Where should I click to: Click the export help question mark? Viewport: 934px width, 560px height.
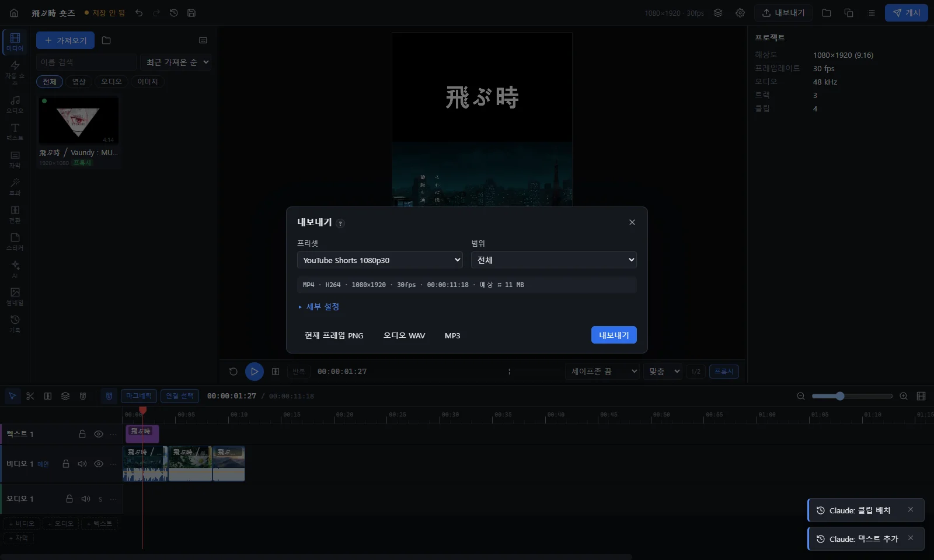click(x=340, y=223)
